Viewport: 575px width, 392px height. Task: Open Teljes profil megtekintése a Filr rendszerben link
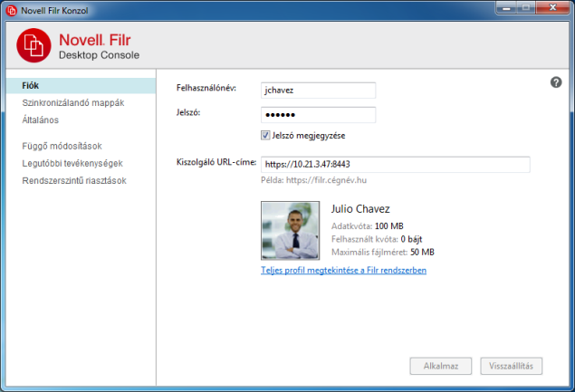pos(343,271)
